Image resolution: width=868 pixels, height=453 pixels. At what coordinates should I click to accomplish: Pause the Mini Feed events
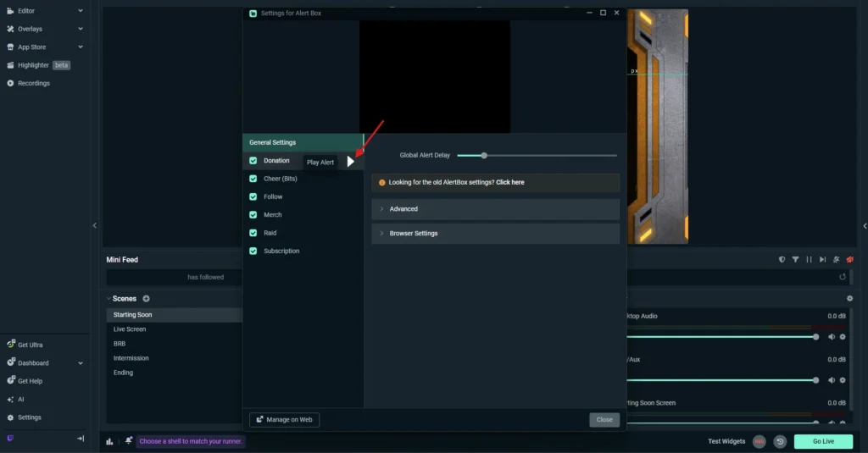809,260
